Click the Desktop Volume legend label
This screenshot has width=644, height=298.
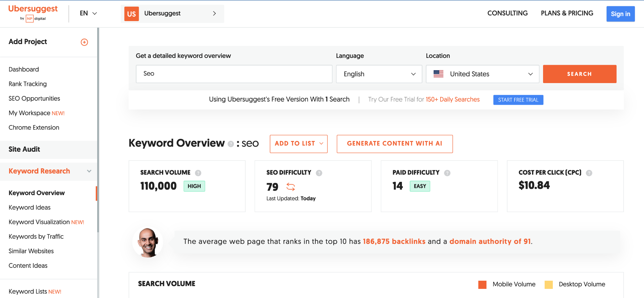coord(582,284)
